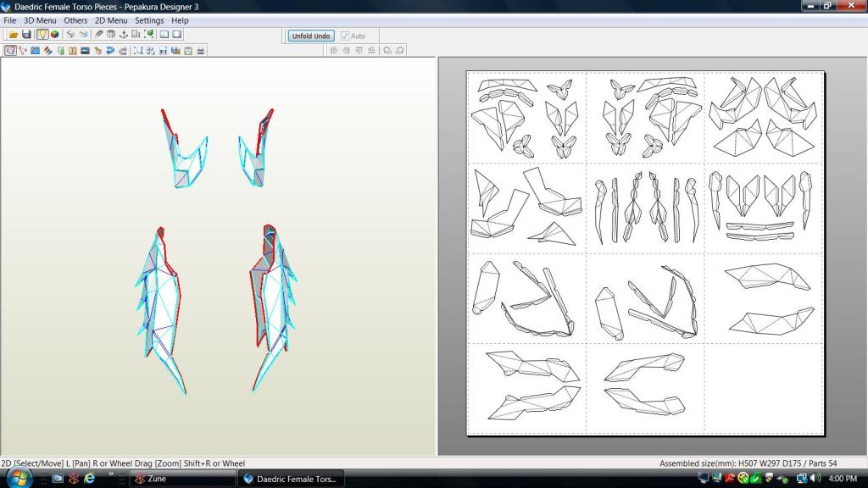Click the pencil edit icon in 3D toolbar
868x488 pixels.
tap(99, 34)
